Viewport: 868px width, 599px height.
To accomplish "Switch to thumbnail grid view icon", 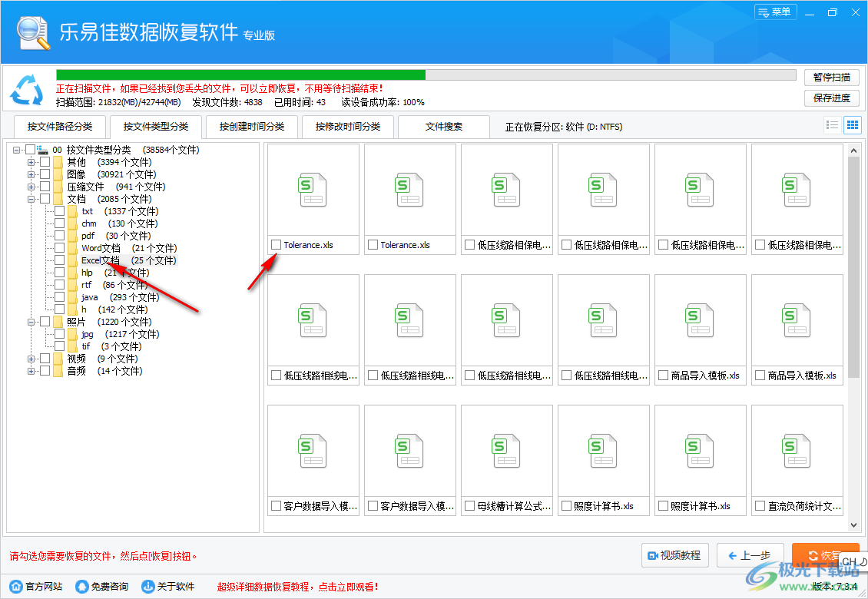I will (x=853, y=125).
